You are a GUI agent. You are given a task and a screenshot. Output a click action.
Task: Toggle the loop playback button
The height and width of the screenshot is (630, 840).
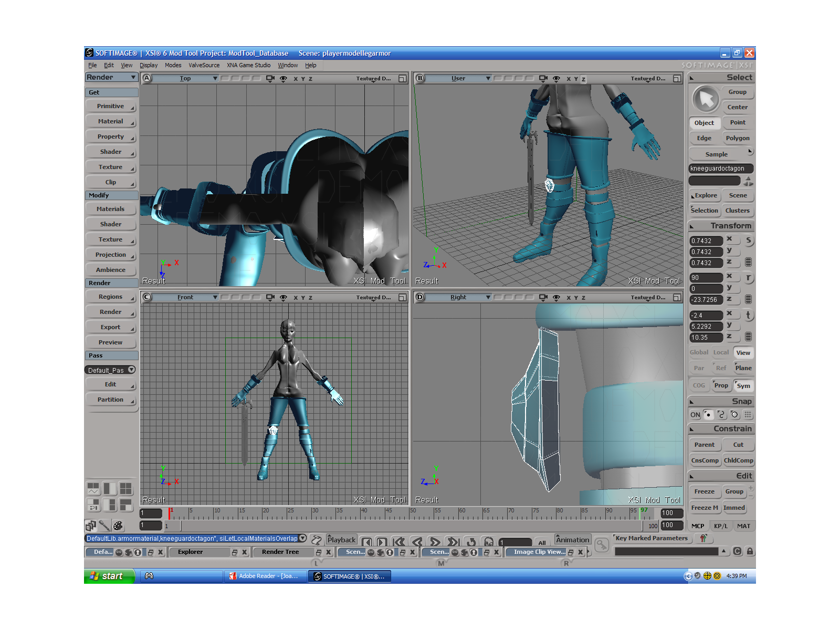click(471, 542)
